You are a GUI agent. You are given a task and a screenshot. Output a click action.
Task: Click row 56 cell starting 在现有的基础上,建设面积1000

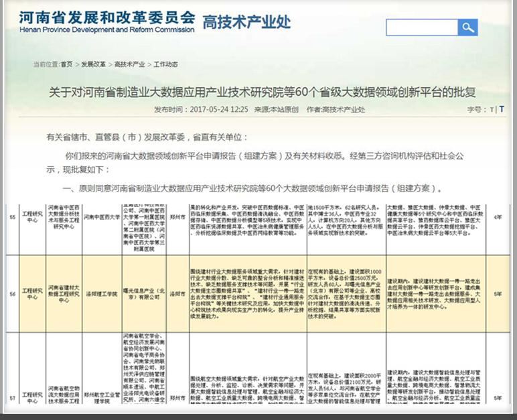pyautogui.click(x=346, y=294)
